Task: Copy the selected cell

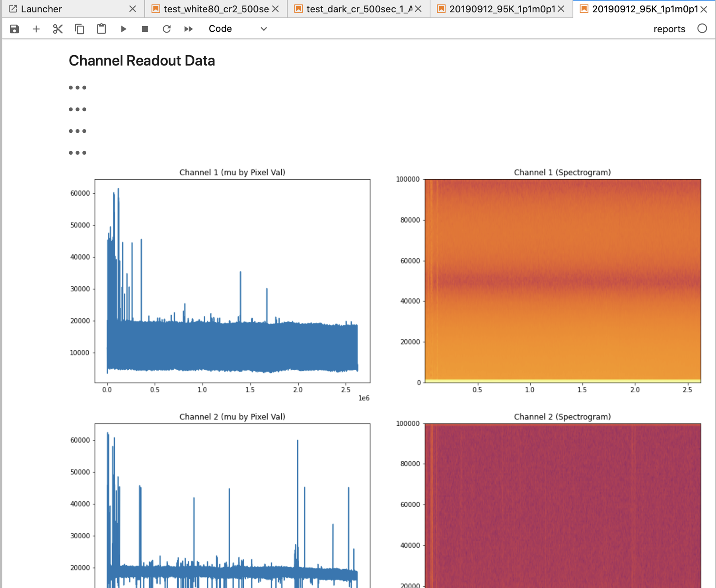Action: pyautogui.click(x=80, y=29)
